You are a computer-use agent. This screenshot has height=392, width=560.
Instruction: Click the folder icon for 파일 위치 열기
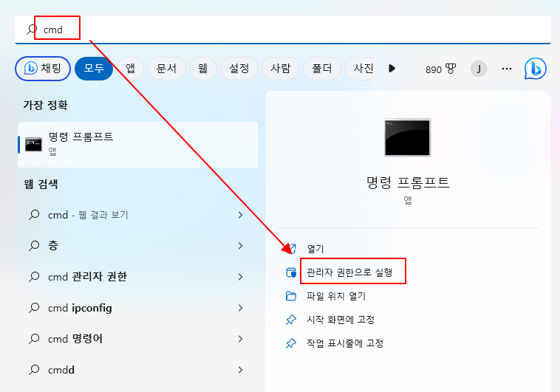click(x=291, y=296)
